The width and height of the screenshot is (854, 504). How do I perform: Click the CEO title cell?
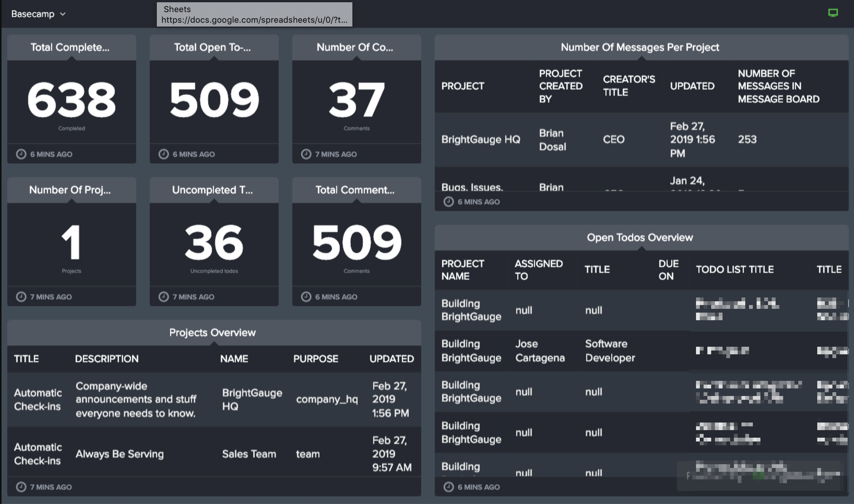click(x=614, y=139)
